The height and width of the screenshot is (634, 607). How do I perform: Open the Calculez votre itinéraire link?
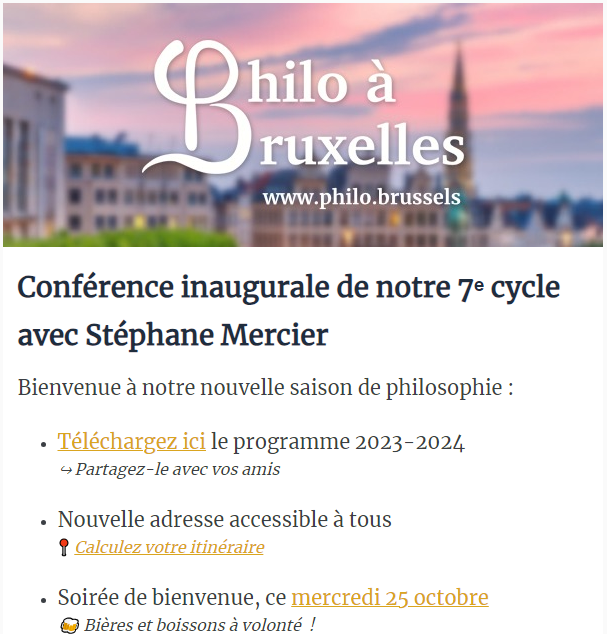(x=169, y=547)
